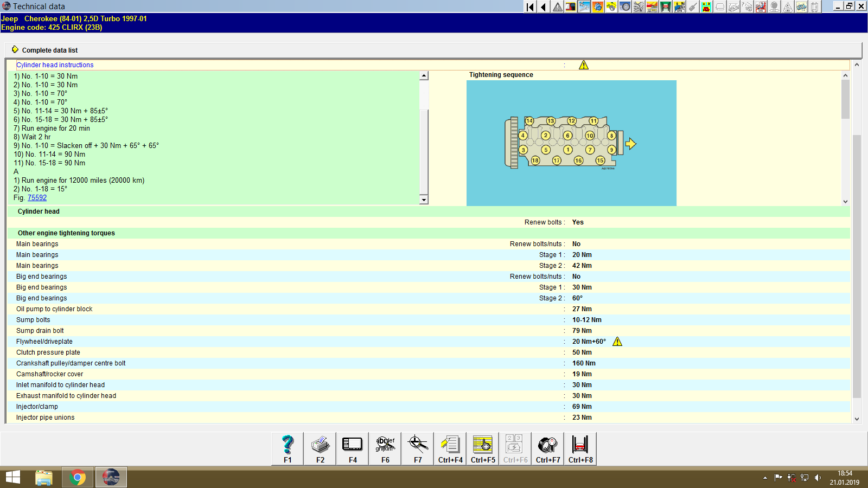
Task: Click the warning triangle toolbar icon
Action: point(557,7)
